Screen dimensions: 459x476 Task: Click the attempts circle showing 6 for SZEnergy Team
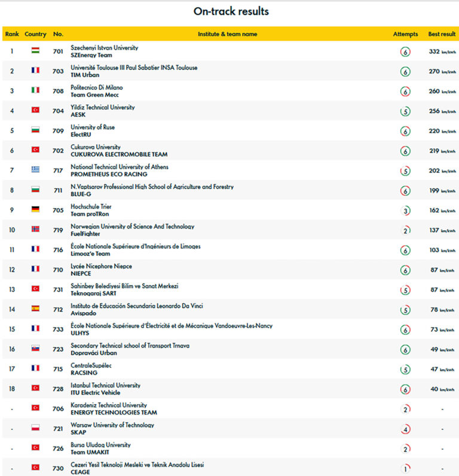(405, 52)
